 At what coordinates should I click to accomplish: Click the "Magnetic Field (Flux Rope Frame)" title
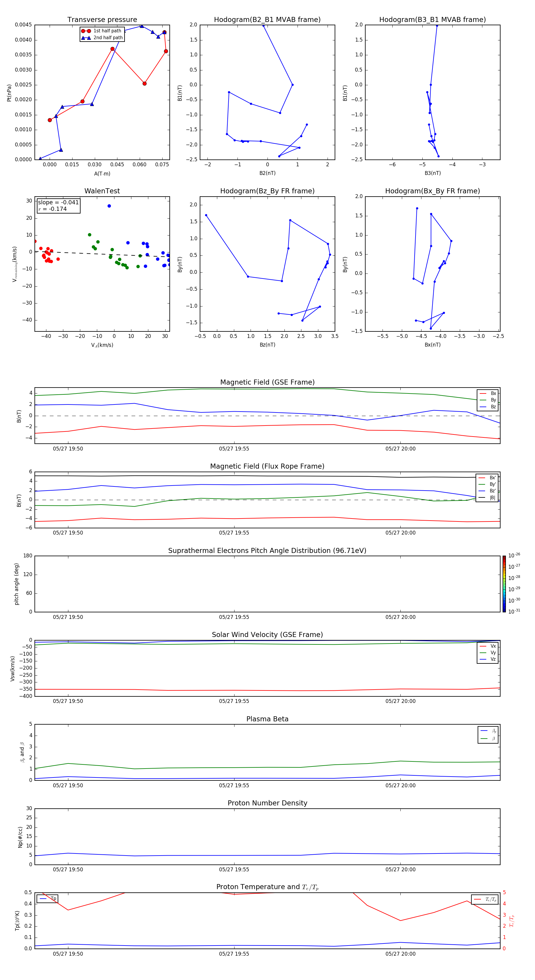[267, 467]
